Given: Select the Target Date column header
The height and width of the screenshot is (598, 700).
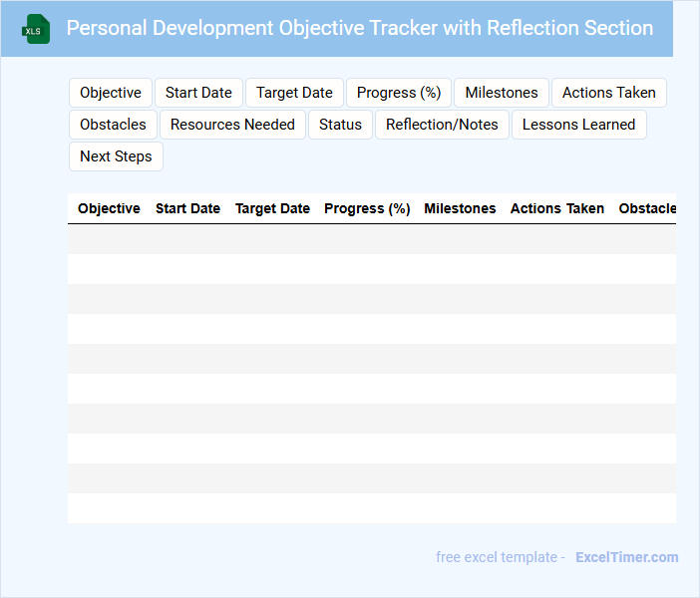Looking at the screenshot, I should point(272,209).
